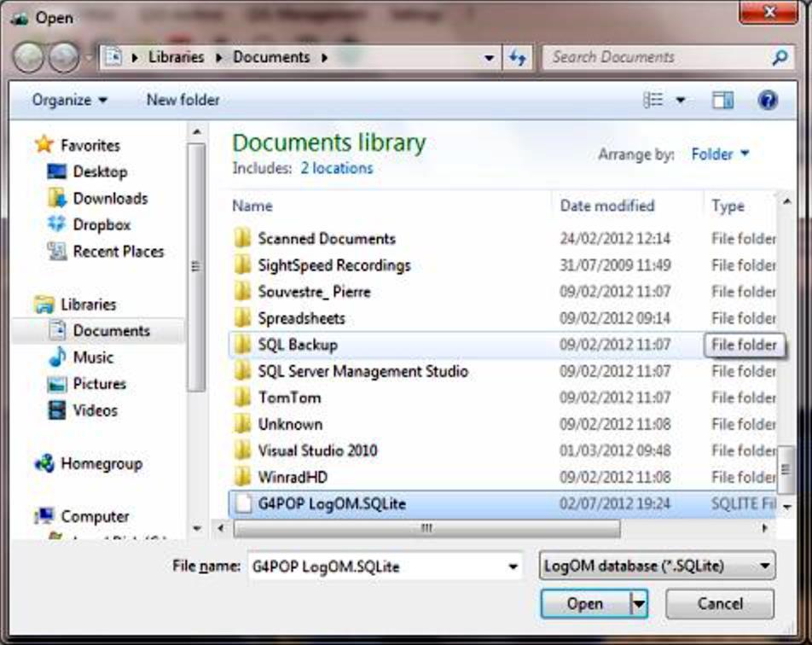Click the Homegroup icon
Image resolution: width=812 pixels, height=645 pixels.
coord(44,463)
